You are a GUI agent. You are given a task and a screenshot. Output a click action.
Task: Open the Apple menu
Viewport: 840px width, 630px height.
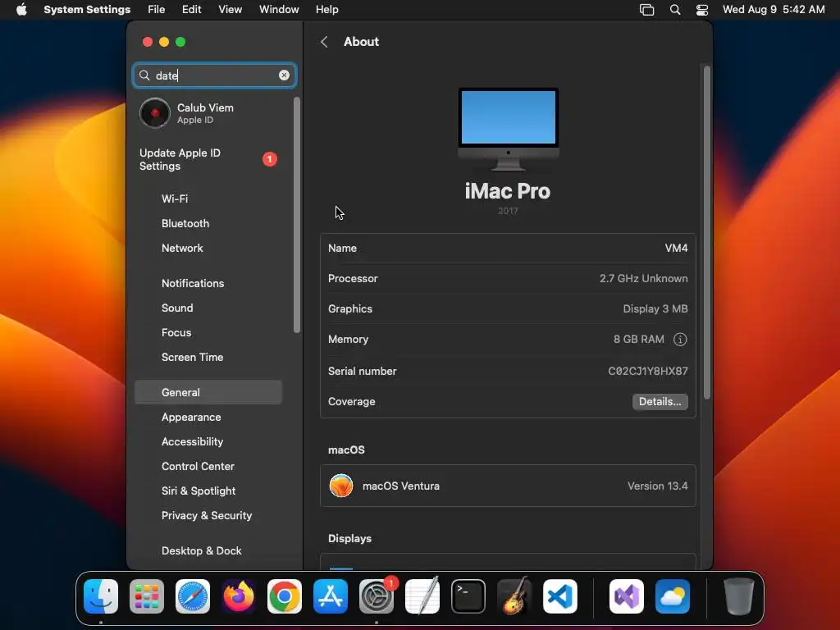[21, 10]
